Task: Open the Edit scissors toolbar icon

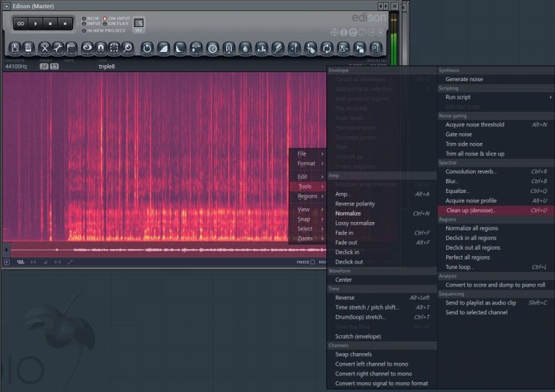Action: pyautogui.click(x=44, y=48)
